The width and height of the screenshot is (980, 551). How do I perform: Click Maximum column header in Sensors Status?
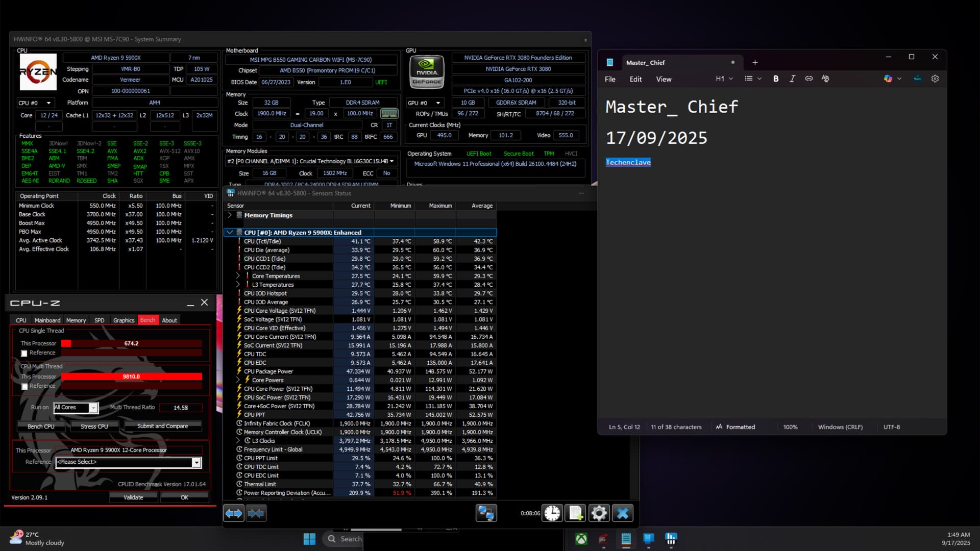click(435, 206)
